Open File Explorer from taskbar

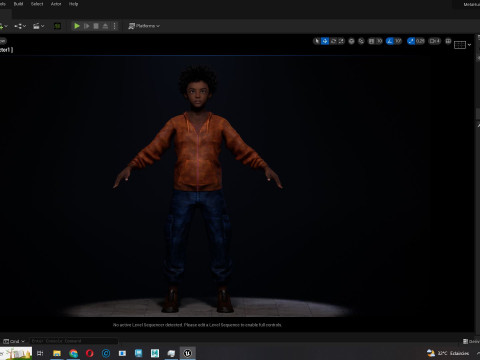pyautogui.click(x=57, y=353)
